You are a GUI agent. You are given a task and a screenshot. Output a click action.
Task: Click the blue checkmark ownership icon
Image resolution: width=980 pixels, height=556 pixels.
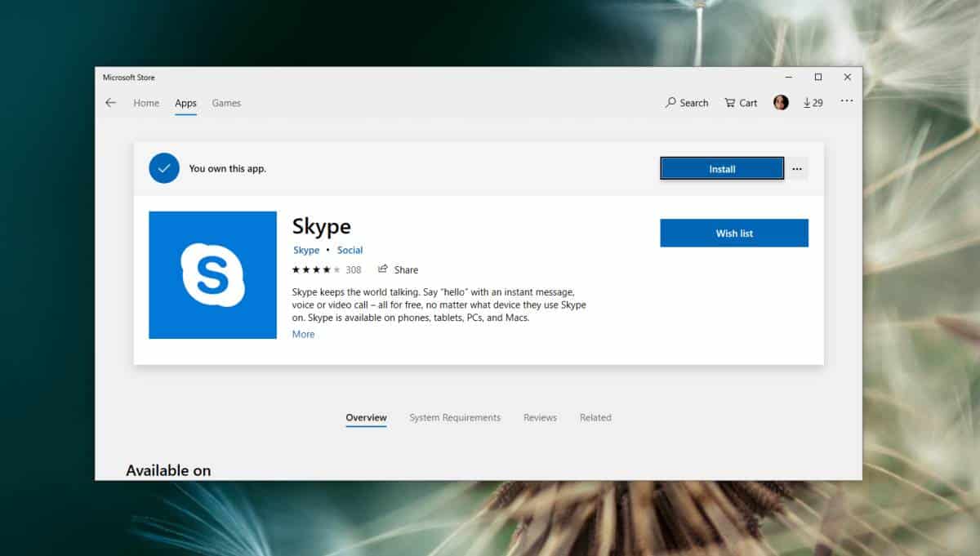(x=164, y=168)
